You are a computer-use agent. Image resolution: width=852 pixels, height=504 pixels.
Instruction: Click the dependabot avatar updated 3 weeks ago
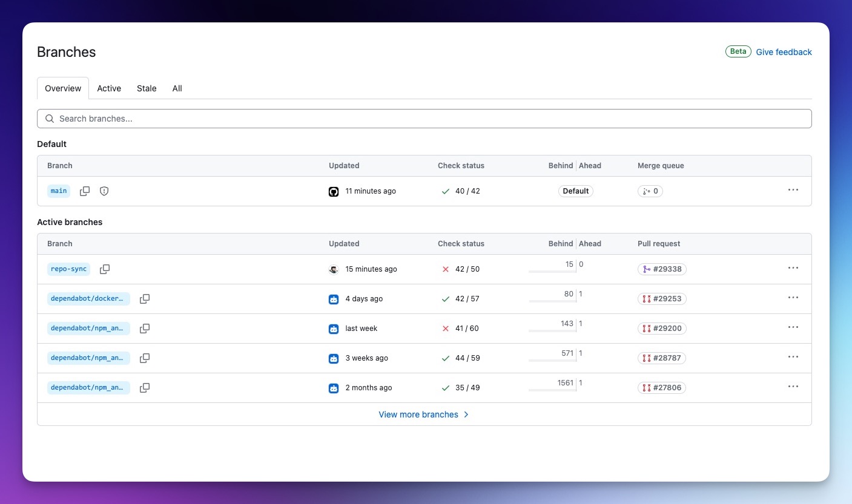(334, 358)
